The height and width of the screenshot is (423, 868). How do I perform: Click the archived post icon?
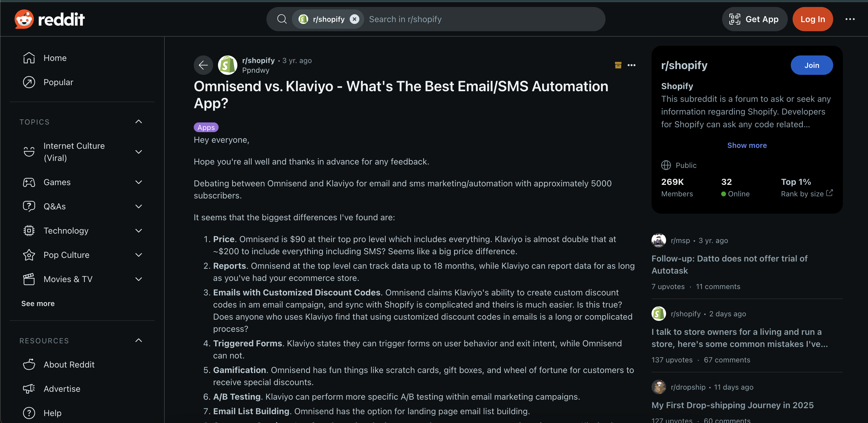[x=618, y=65]
